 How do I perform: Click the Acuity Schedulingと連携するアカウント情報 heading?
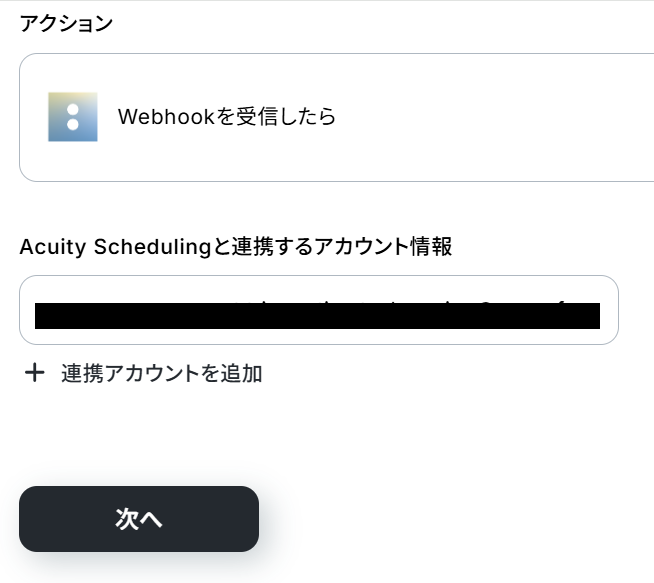point(236,247)
